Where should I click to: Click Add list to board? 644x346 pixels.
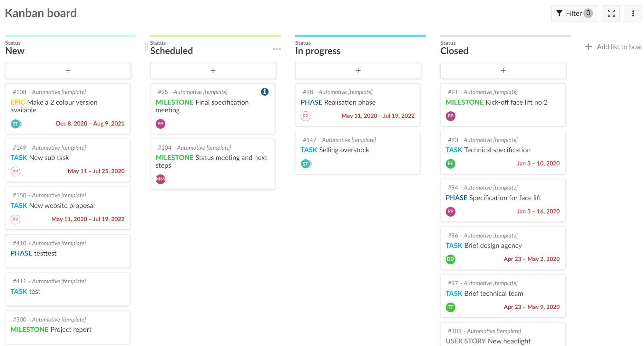614,47
